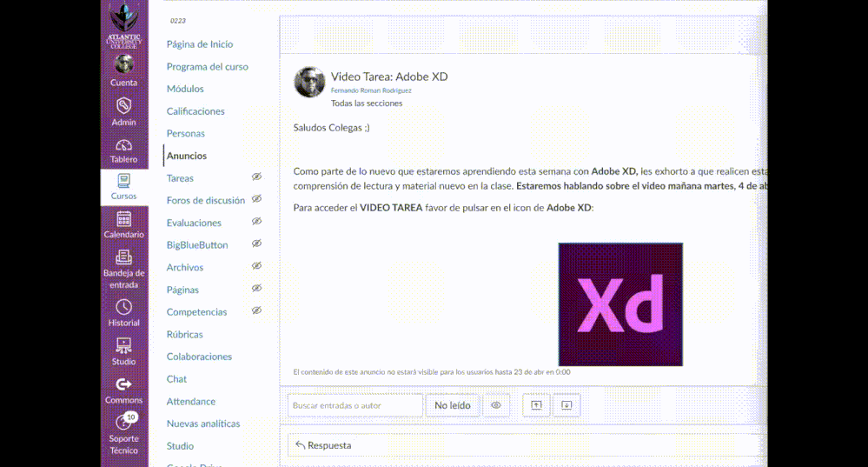Image resolution: width=868 pixels, height=467 pixels.
Task: Toggle the No leído filter button
Action: tap(453, 405)
